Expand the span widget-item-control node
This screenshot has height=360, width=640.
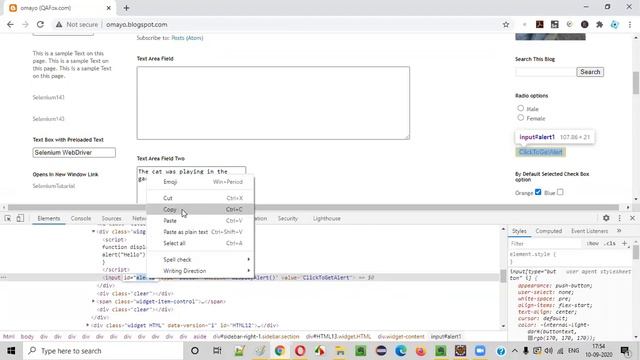point(93,301)
